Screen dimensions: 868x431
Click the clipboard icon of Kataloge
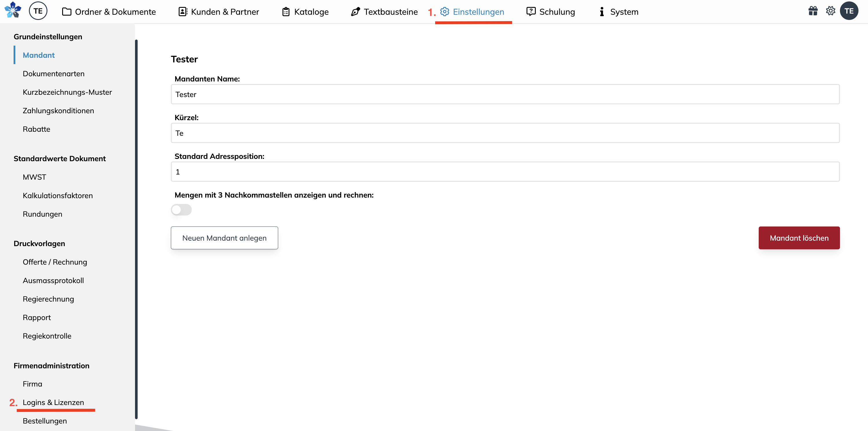(286, 12)
